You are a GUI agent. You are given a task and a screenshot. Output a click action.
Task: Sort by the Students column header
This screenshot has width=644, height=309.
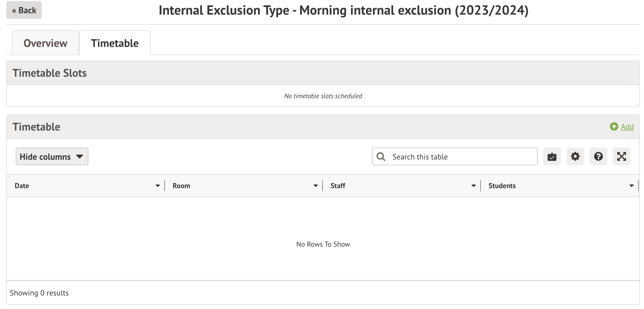(502, 186)
